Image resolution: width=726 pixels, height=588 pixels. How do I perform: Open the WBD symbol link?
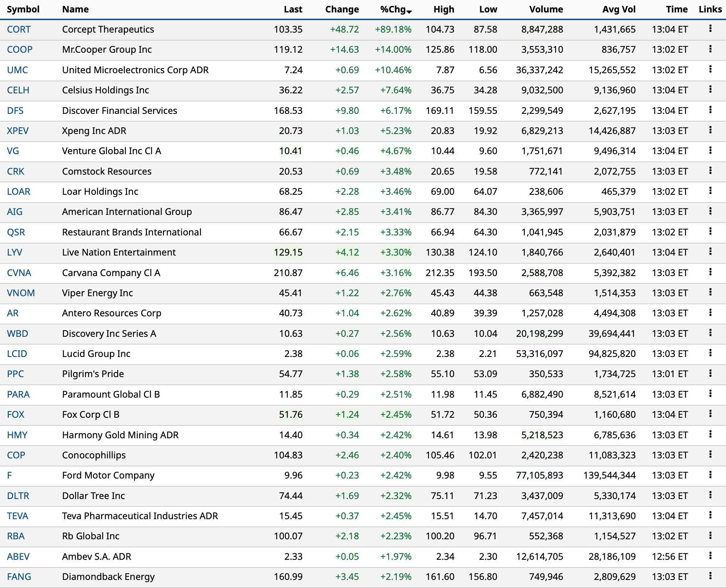(18, 334)
